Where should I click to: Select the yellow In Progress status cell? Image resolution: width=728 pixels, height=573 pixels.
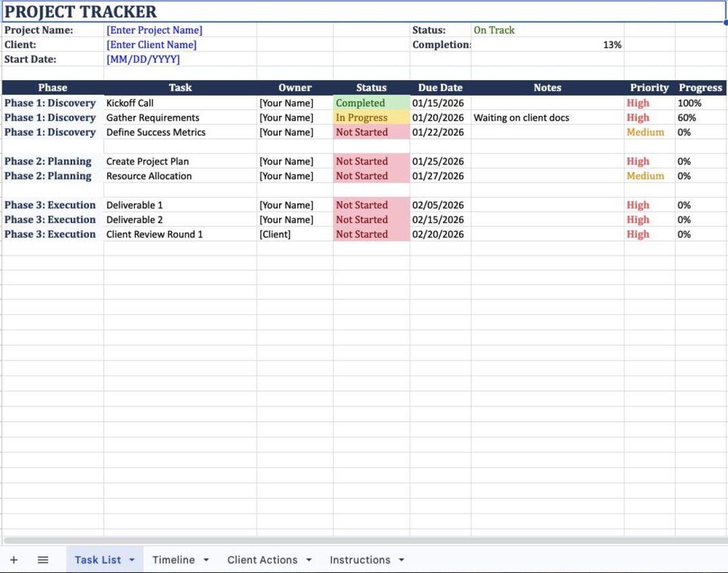371,117
